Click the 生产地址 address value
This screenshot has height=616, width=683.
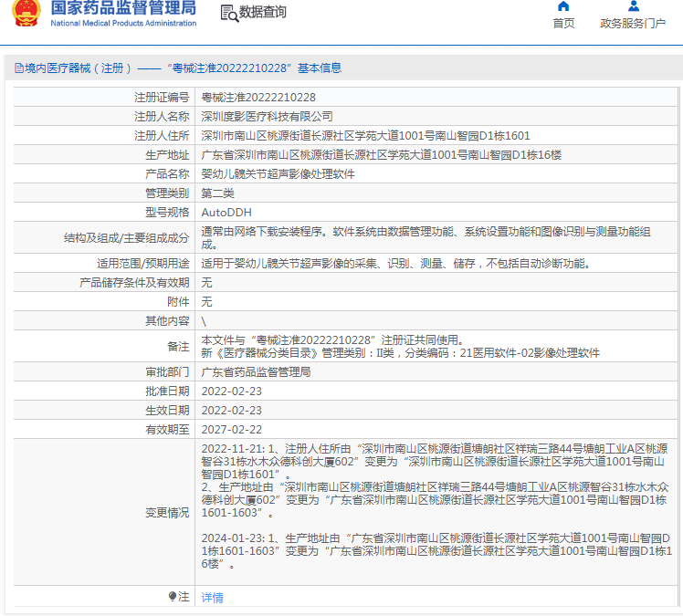(x=381, y=154)
